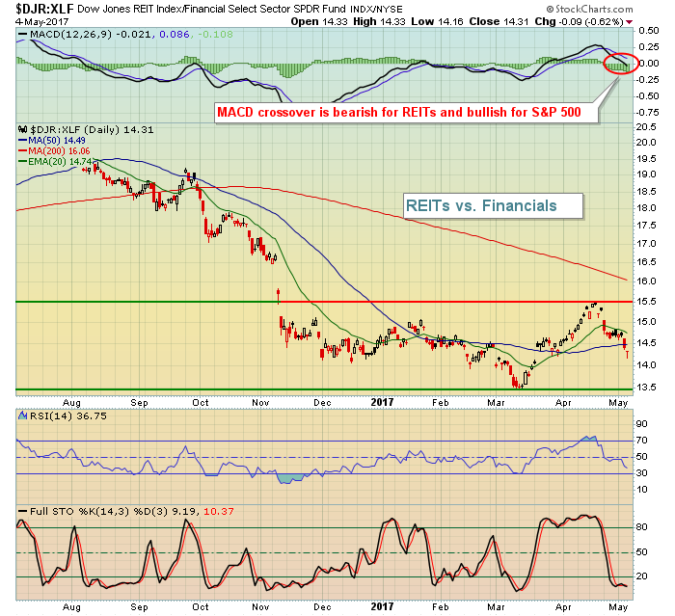The width and height of the screenshot is (675, 616).
Task: Click the 2017 label on the bottom axis
Action: [382, 606]
